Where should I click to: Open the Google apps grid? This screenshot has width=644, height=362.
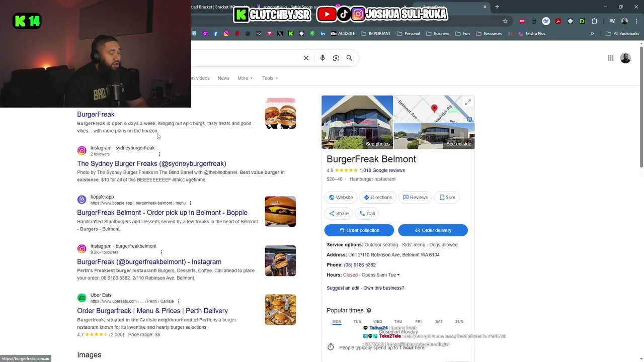pos(611,58)
